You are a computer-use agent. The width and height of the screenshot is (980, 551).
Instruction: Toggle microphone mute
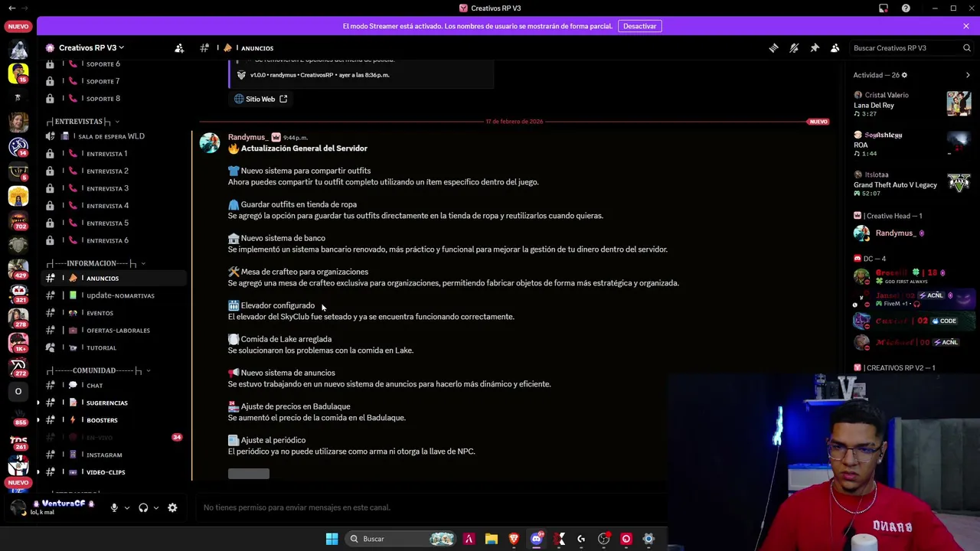coord(114,507)
